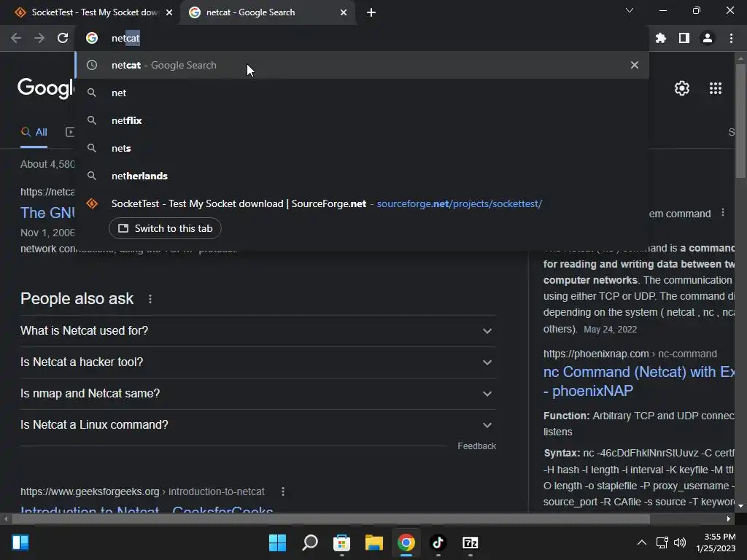Open the Widgets panel icon
Screen dimensions: 747x560
pos(20,542)
